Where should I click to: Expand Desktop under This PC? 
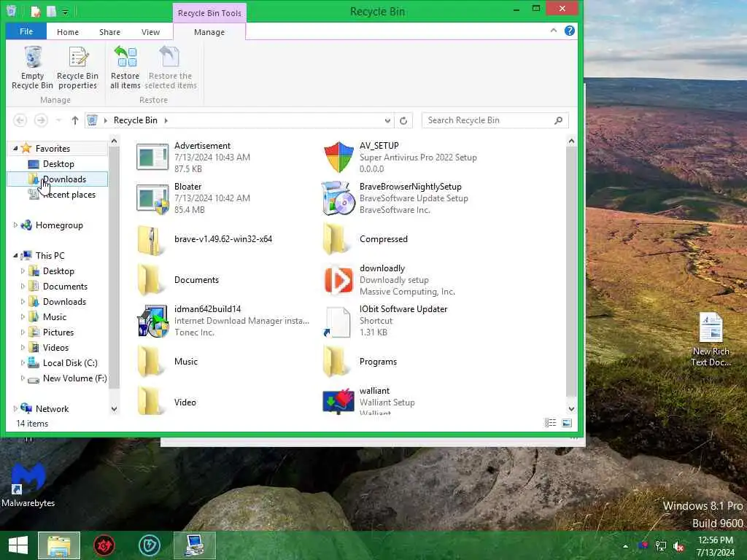23,271
